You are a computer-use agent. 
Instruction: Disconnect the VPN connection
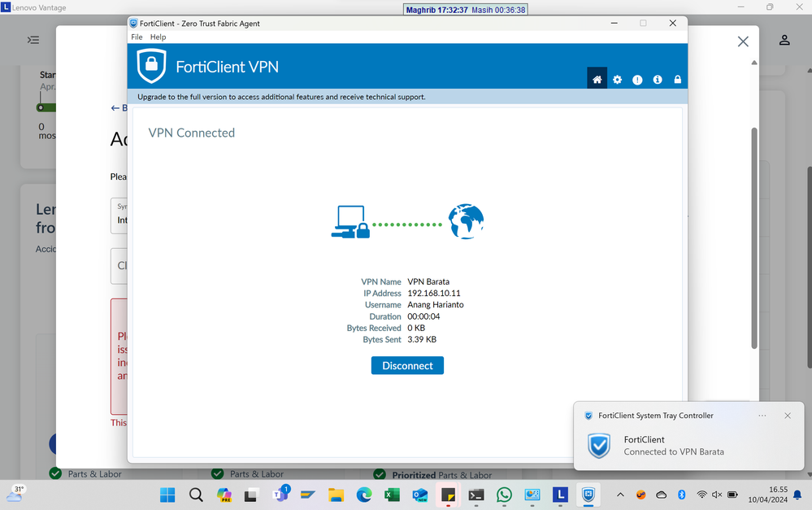click(407, 365)
